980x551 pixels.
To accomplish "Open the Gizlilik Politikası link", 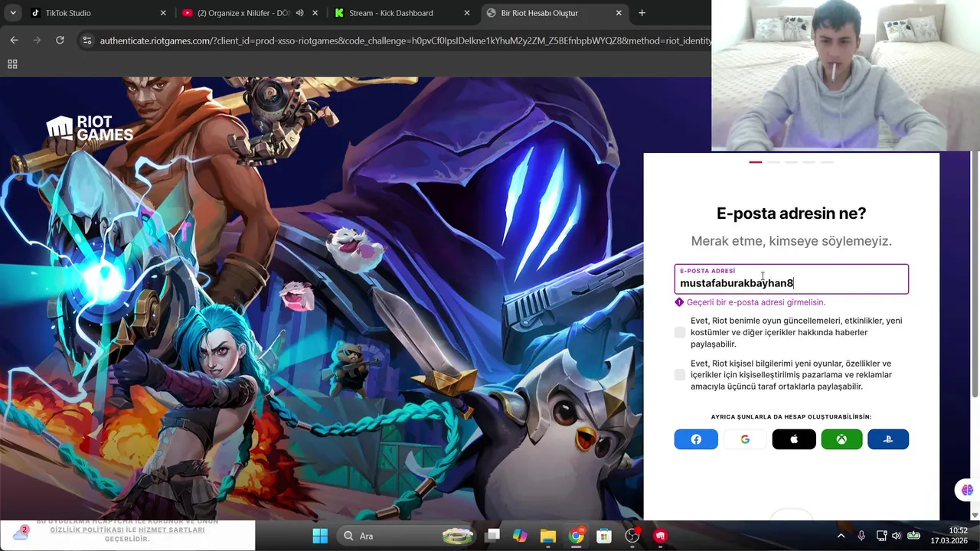I will click(87, 530).
